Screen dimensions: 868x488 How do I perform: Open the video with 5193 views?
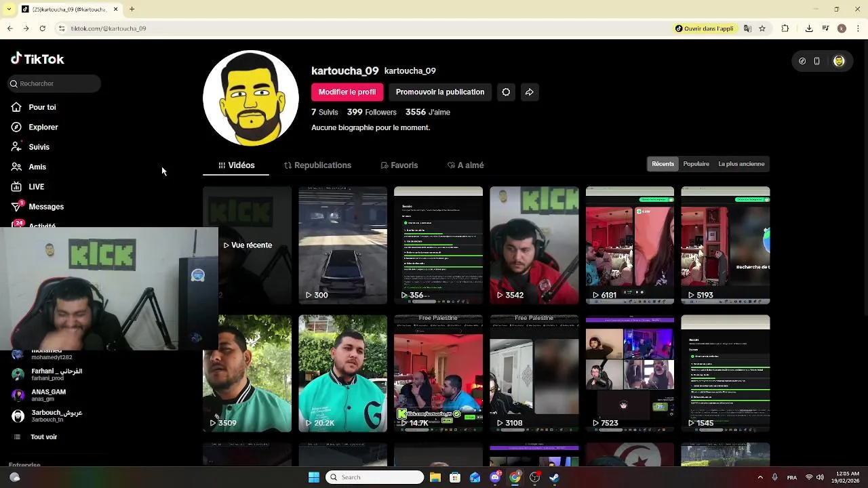(x=726, y=245)
